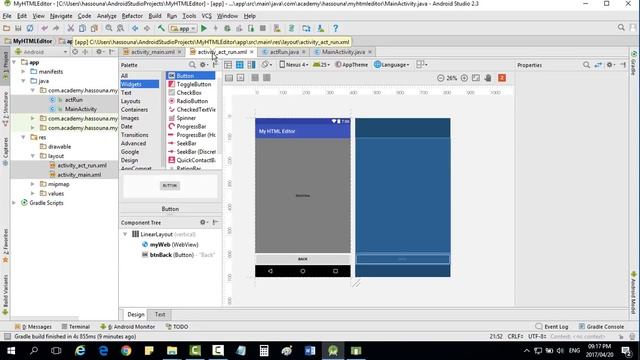
Task: Zoom in the design surface
Action: (x=464, y=78)
